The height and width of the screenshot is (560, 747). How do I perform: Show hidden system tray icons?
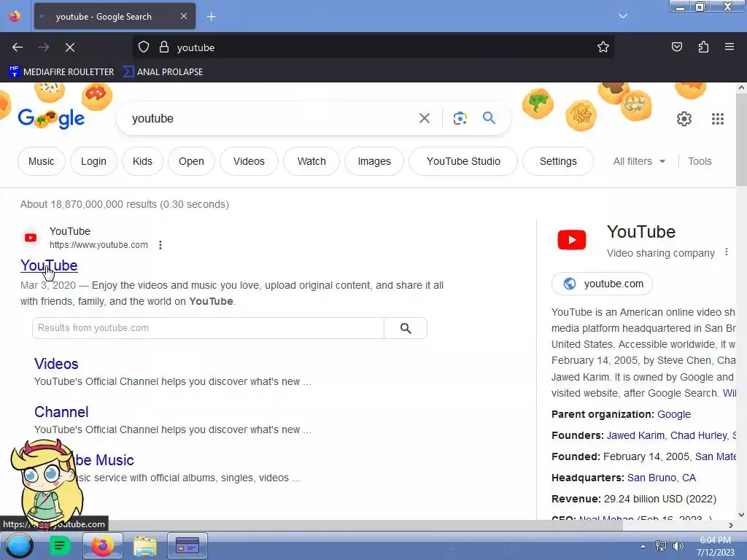coord(643,546)
